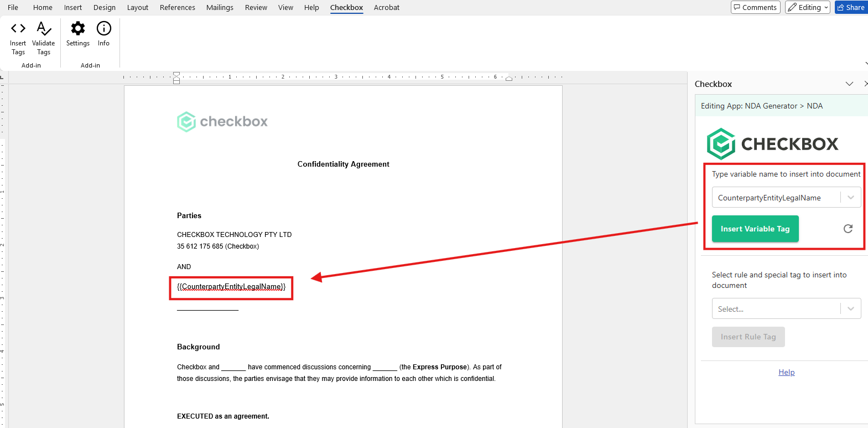Open the File menu

point(13,7)
